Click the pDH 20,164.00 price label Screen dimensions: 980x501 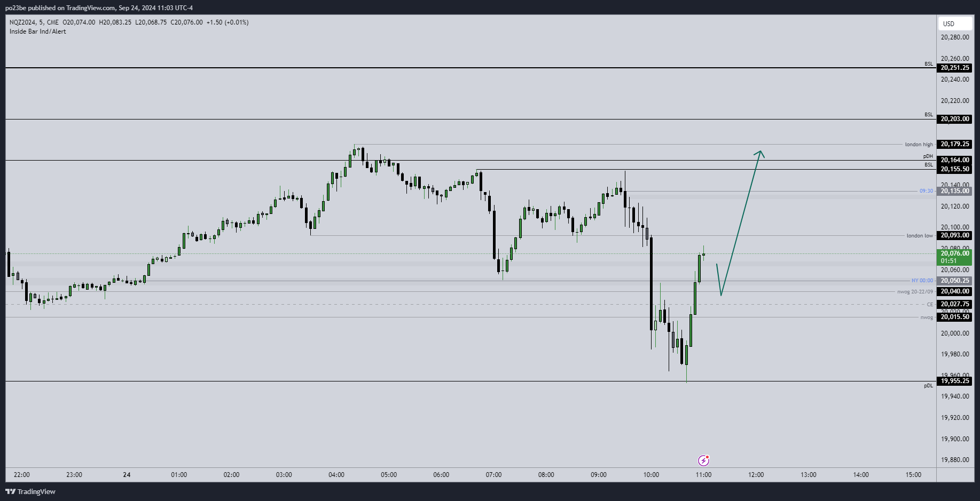point(954,160)
